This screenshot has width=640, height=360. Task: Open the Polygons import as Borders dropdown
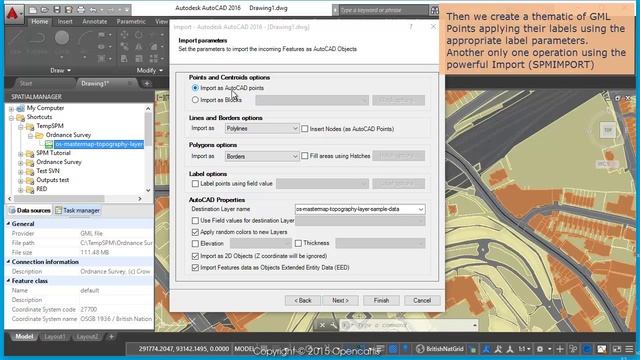coord(262,156)
